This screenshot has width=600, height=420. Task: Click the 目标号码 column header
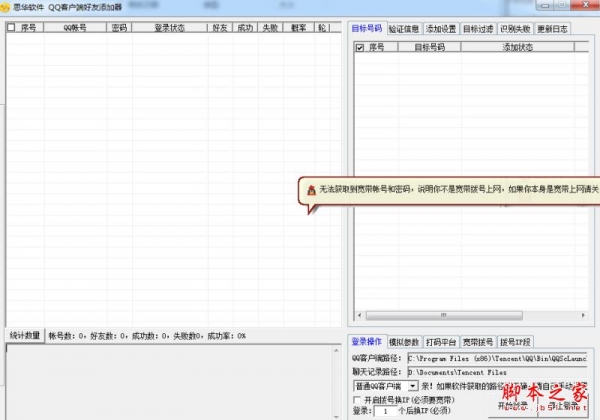point(429,47)
